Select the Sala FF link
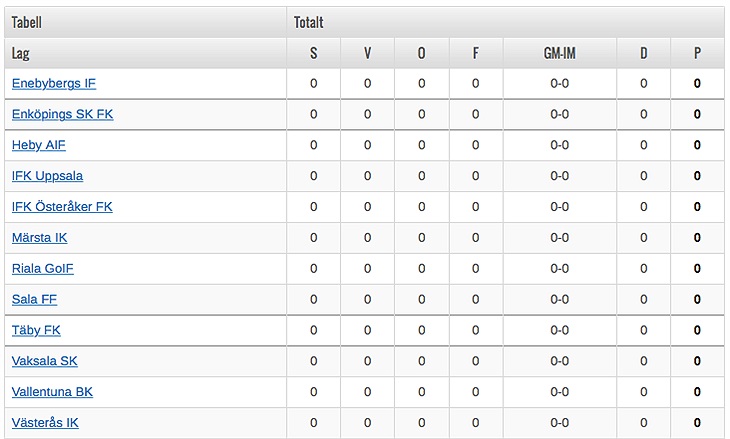The height and width of the screenshot is (439, 730). 32,300
